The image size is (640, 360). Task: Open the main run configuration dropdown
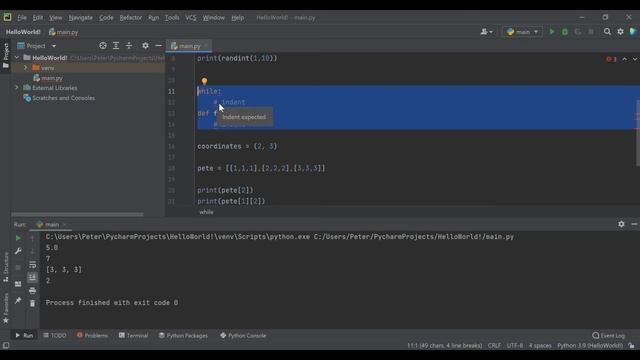click(x=522, y=32)
